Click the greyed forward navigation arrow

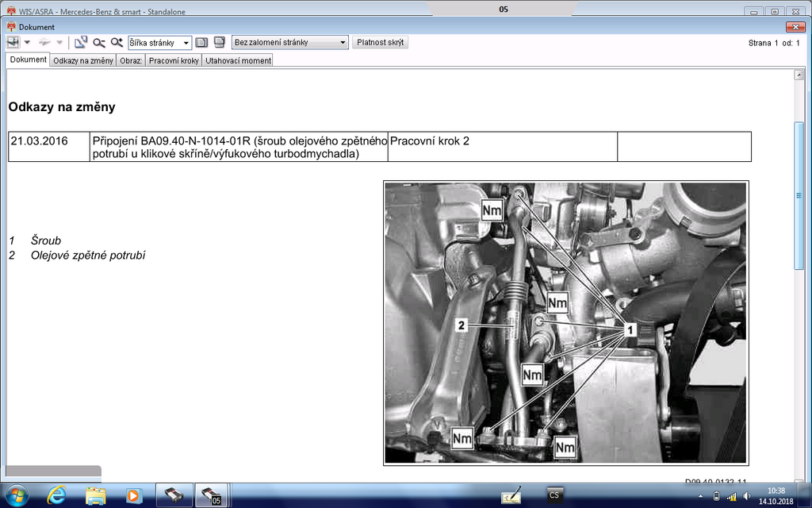pos(44,43)
